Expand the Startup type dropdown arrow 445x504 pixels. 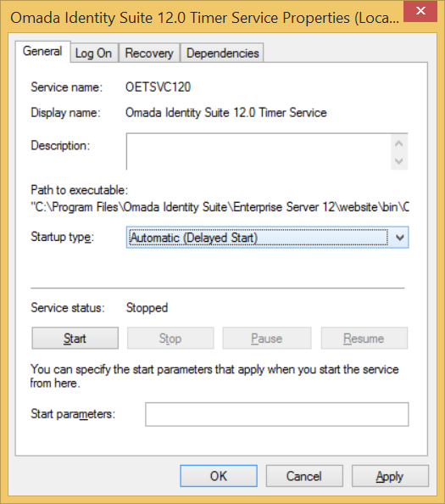[x=399, y=238]
